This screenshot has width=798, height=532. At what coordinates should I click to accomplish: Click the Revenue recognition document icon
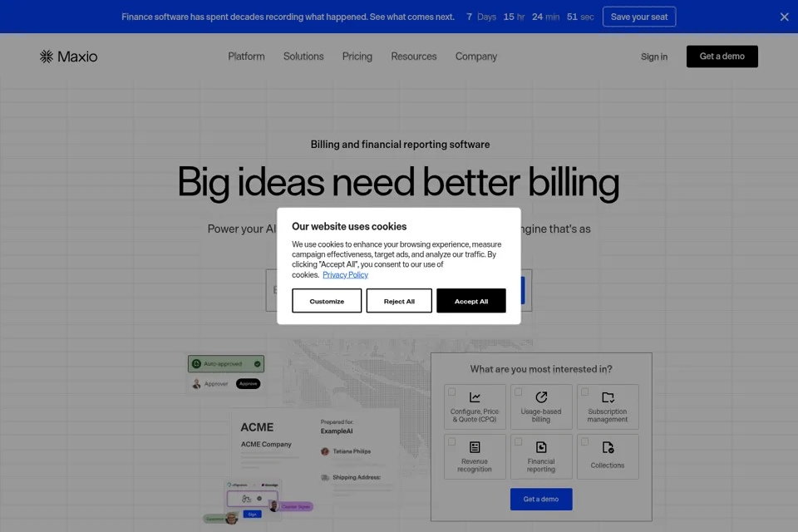pos(475,447)
